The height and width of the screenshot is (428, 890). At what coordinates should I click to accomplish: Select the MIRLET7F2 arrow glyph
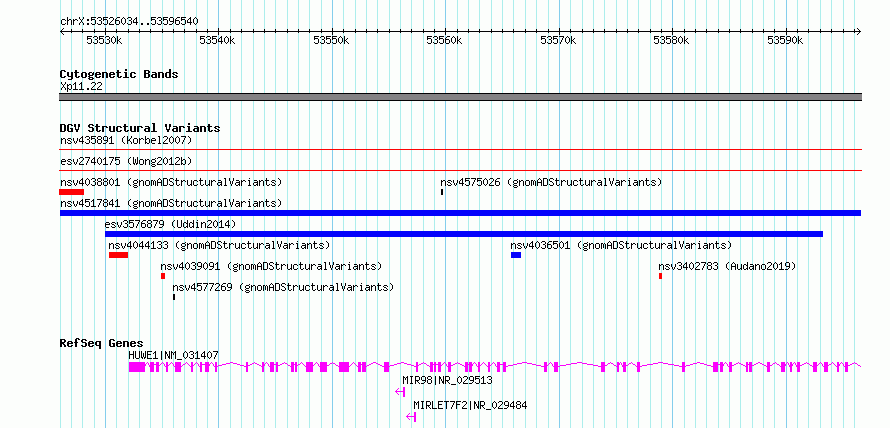point(412,417)
